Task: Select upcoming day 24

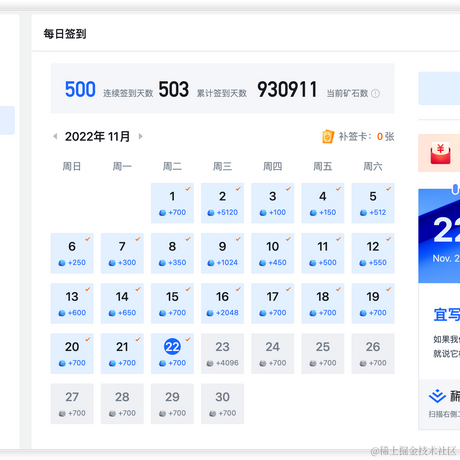Action: [273, 354]
